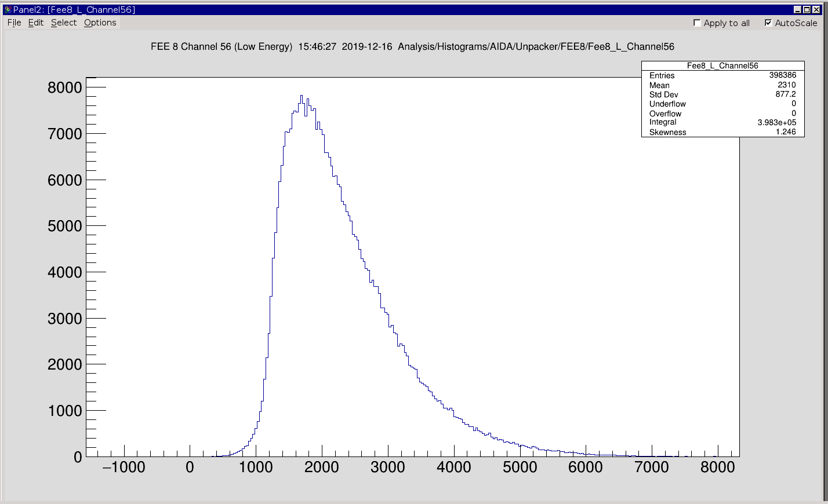The height and width of the screenshot is (504, 828).
Task: Maximize the Panel2 window
Action: pyautogui.click(x=807, y=10)
